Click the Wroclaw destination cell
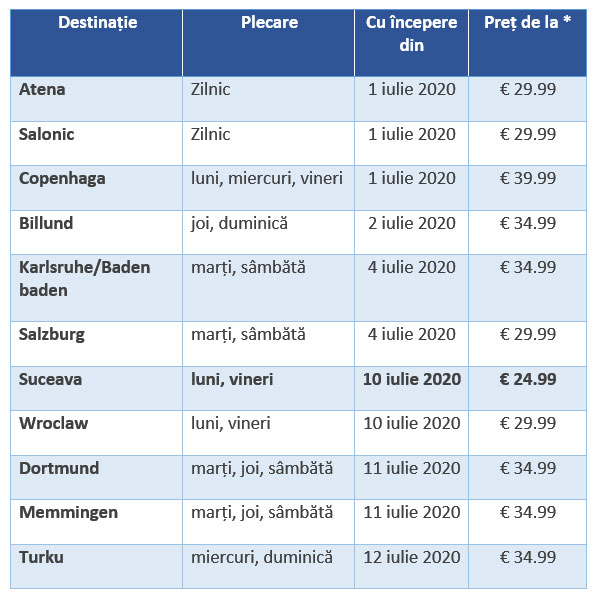Viewport: 595px width, 601px height. 96,433
